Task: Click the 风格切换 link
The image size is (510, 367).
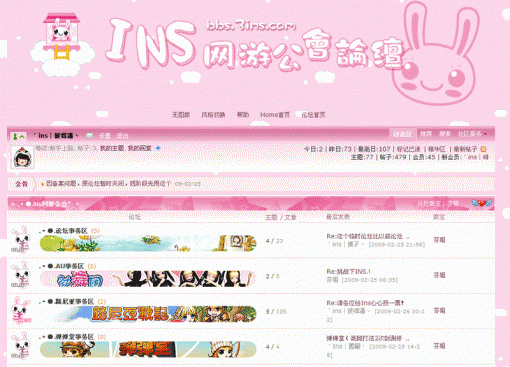Action: pos(213,115)
